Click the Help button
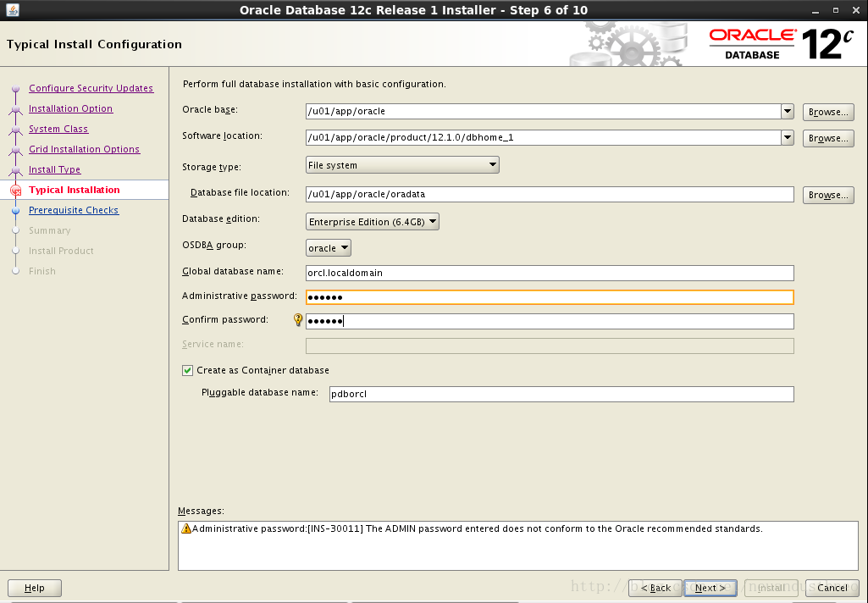 (35, 588)
